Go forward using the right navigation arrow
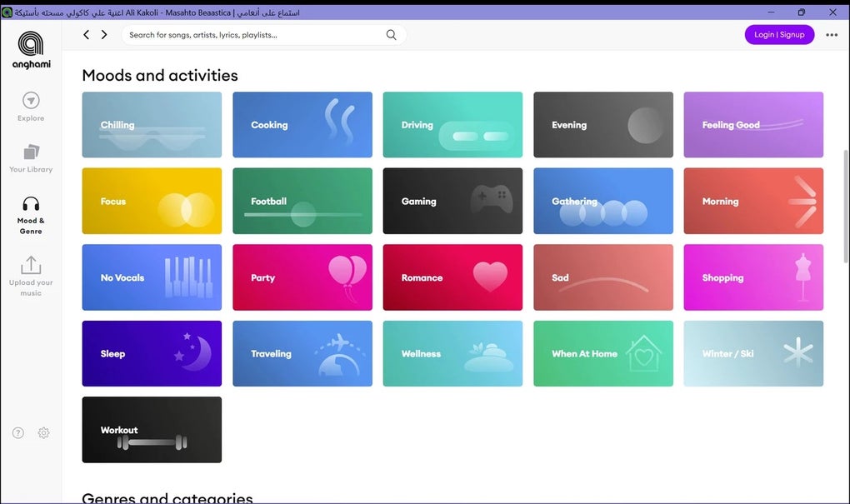The height and width of the screenshot is (504, 850). pos(104,34)
